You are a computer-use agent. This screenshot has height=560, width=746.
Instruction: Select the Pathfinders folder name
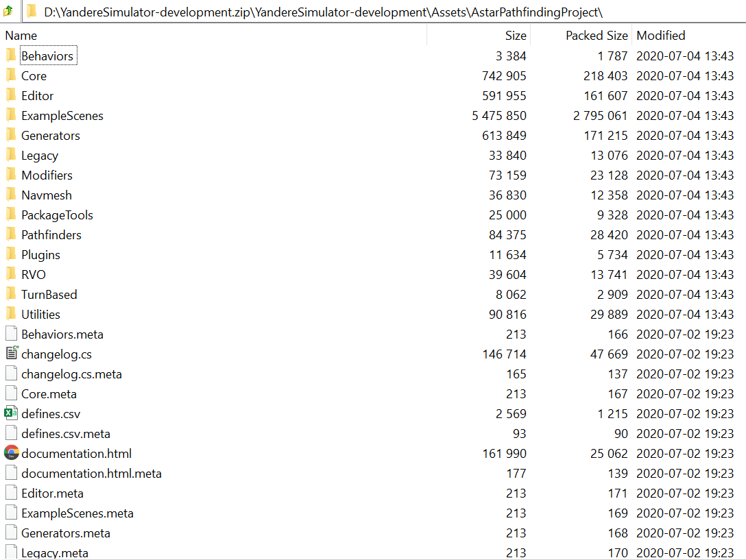pos(51,235)
